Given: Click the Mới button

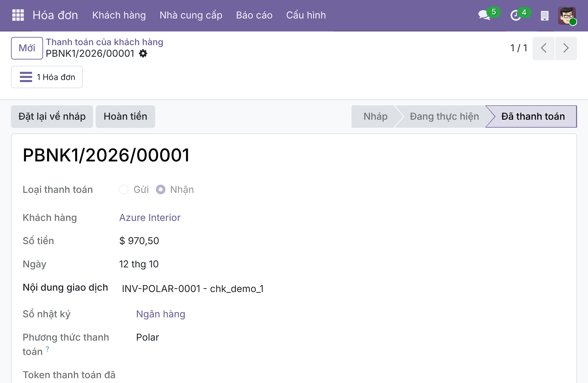Looking at the screenshot, I should coord(27,48).
